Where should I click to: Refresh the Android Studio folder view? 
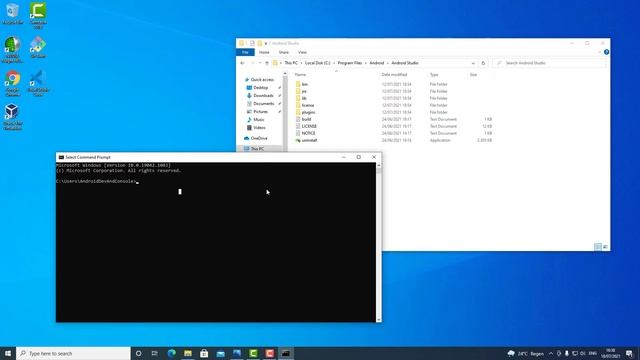coord(483,63)
